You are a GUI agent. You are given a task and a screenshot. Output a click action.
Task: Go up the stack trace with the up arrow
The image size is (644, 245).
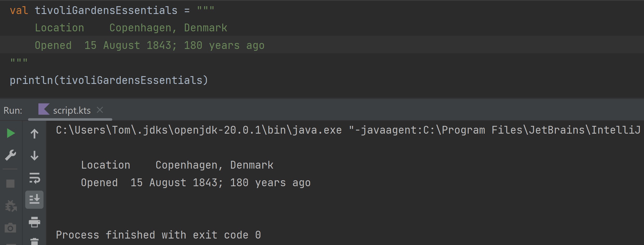34,134
